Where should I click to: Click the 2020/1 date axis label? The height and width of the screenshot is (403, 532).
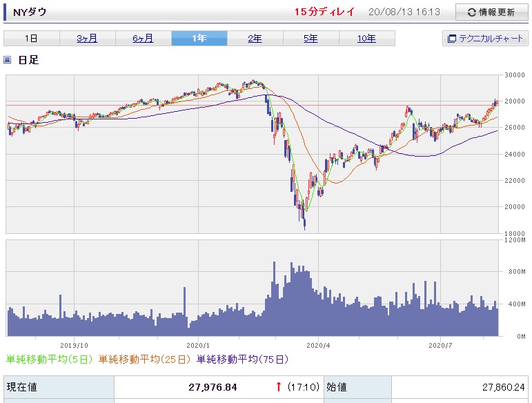point(198,345)
